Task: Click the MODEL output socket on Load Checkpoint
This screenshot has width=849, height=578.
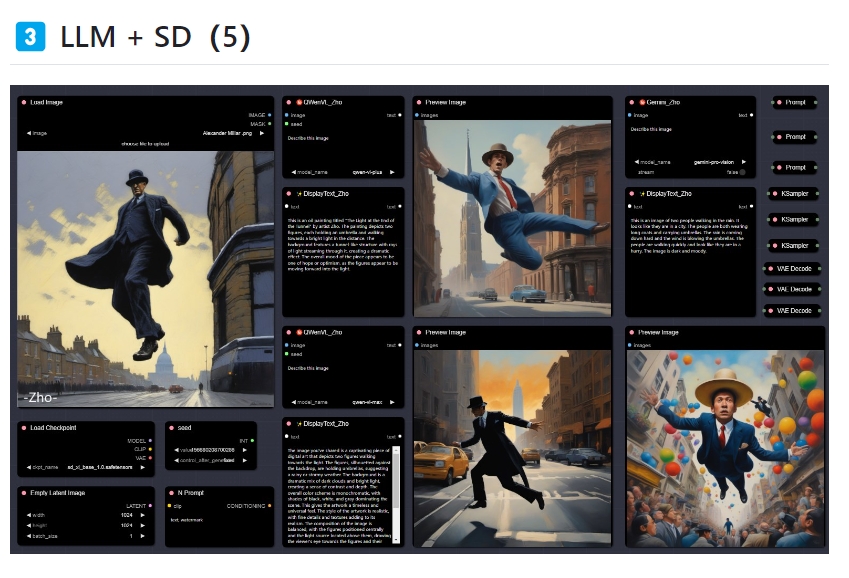Action: click(x=152, y=440)
